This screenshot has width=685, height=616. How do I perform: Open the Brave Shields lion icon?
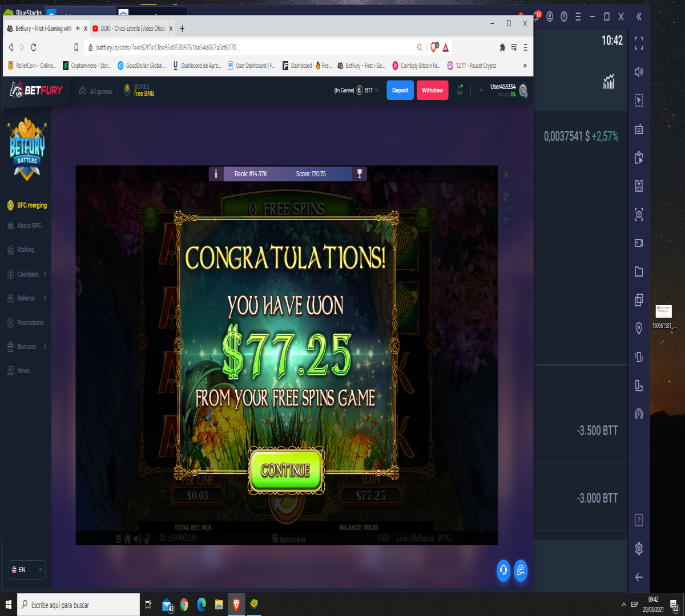(434, 47)
